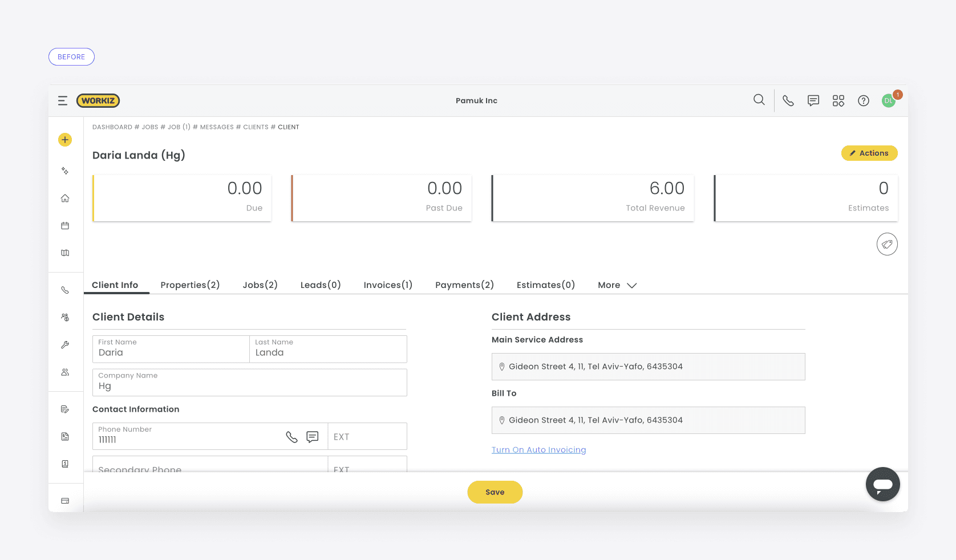Open the phone dialer in the header
The image size is (956, 560).
788,101
